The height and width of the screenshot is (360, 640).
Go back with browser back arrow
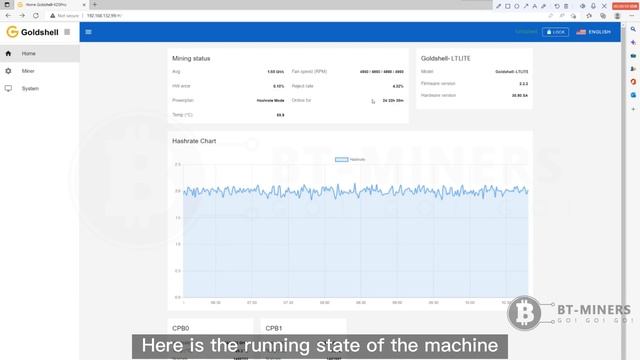(8, 16)
